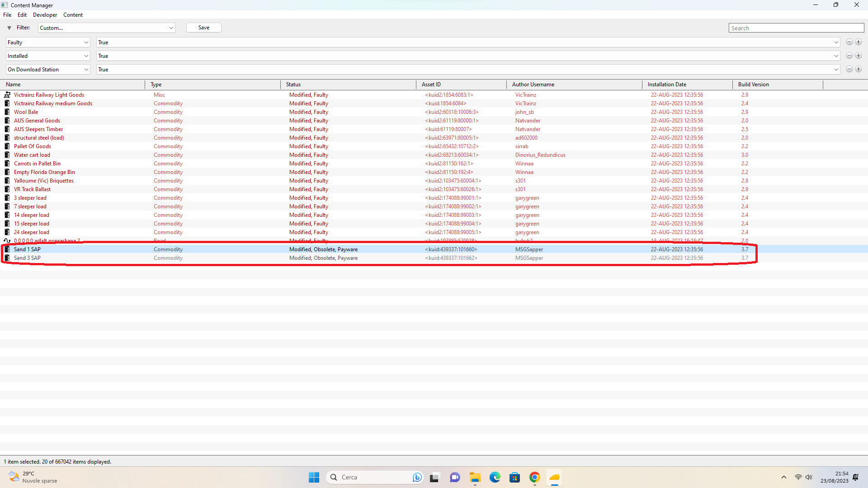Open the Edit menu
This screenshot has width=868, height=488.
(22, 15)
